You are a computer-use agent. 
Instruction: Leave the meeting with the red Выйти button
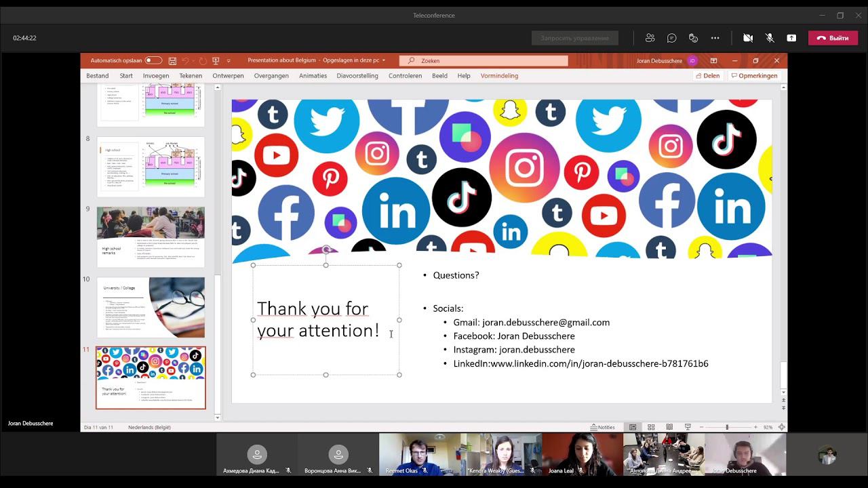click(833, 38)
